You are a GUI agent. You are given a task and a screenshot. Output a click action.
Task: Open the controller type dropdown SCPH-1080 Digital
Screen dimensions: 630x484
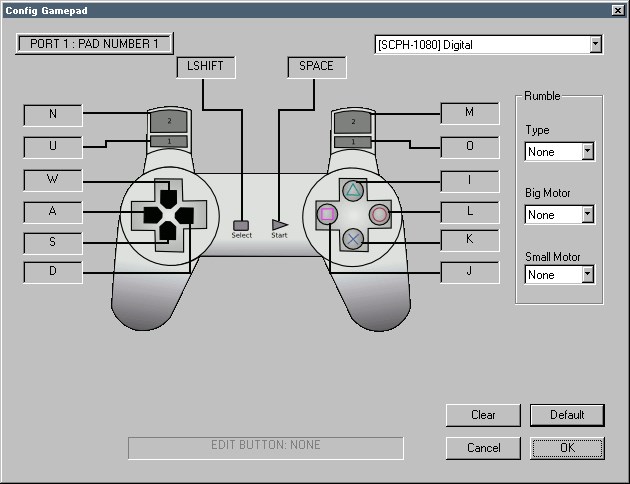coord(488,45)
